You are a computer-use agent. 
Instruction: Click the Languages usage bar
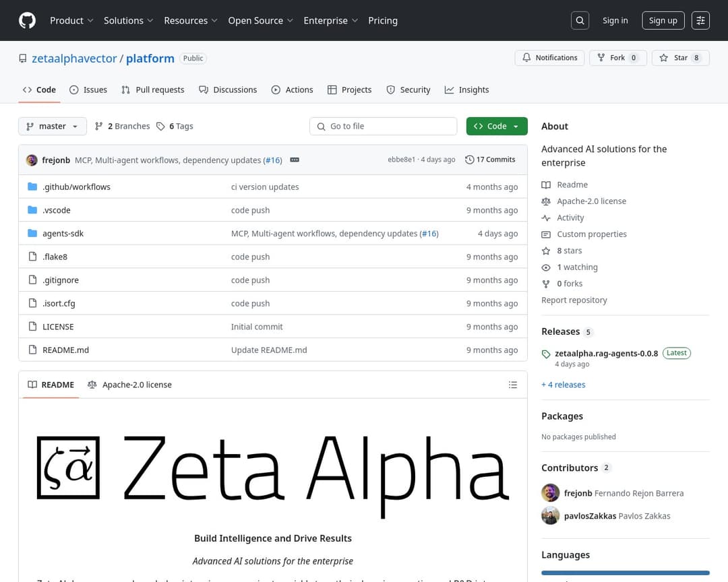[626, 573]
